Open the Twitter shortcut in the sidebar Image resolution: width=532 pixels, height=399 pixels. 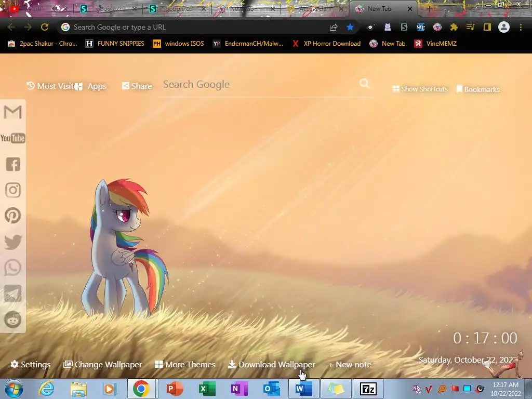click(13, 242)
